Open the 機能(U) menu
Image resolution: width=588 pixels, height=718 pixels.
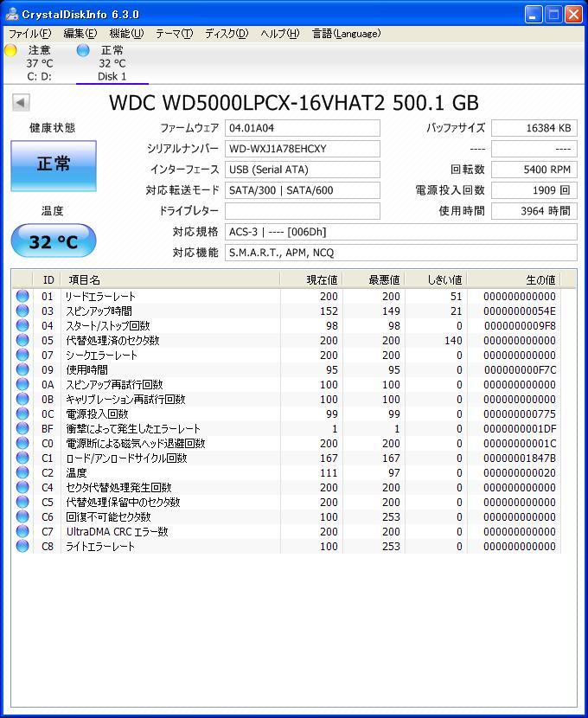126,34
